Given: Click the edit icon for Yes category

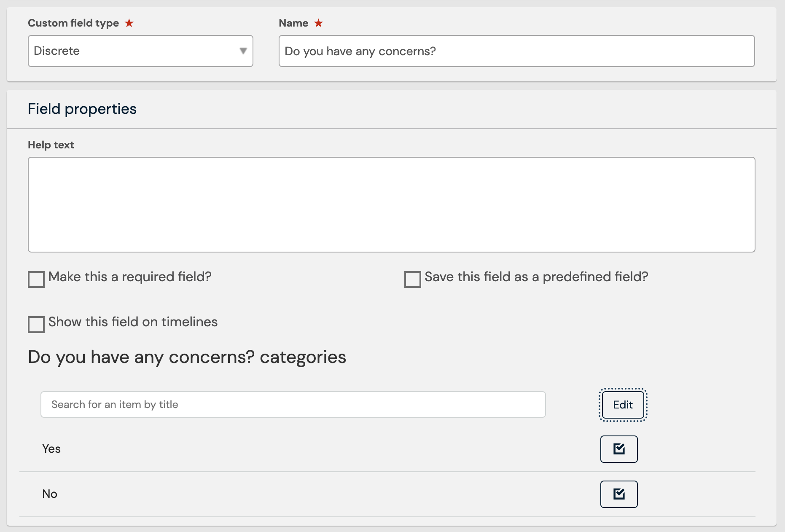Looking at the screenshot, I should pos(619,449).
